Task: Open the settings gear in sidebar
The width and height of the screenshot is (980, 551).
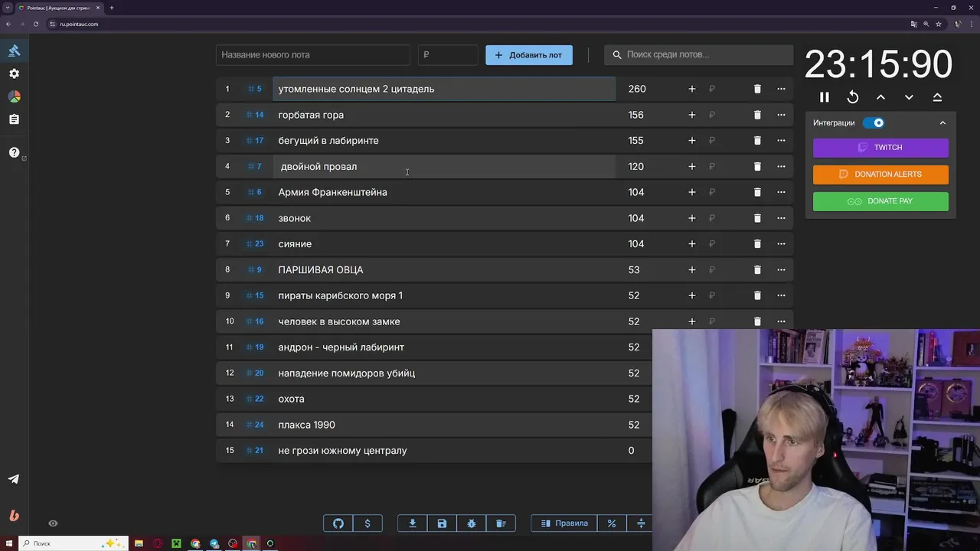Action: (14, 73)
